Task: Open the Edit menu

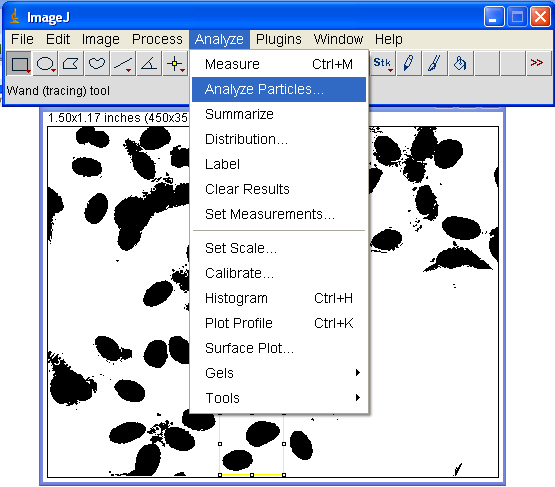Action: pos(58,39)
